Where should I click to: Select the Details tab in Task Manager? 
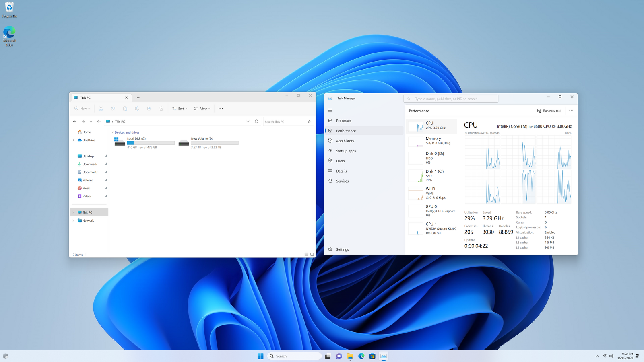(341, 171)
